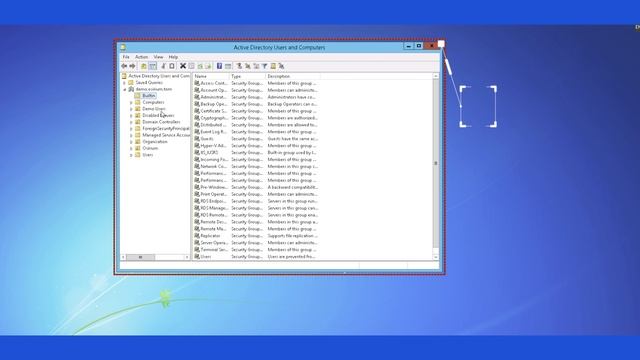Expand the Domain Controllers tree node
Screen dimensions: 640x360
click(131, 122)
